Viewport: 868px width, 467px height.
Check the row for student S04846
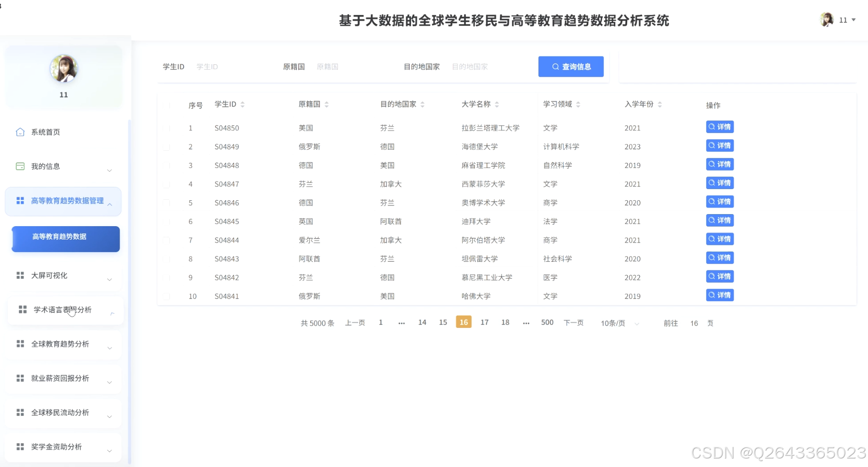[x=166, y=203]
